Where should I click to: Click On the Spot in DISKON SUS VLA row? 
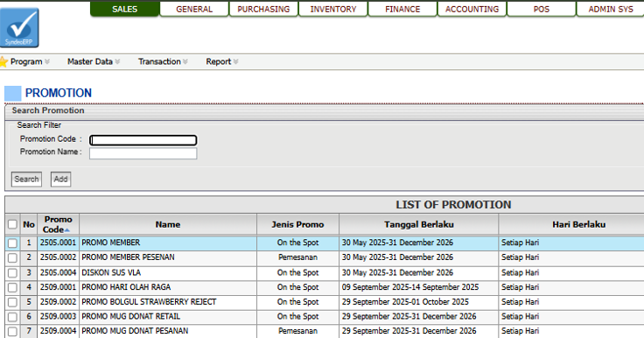click(x=297, y=272)
